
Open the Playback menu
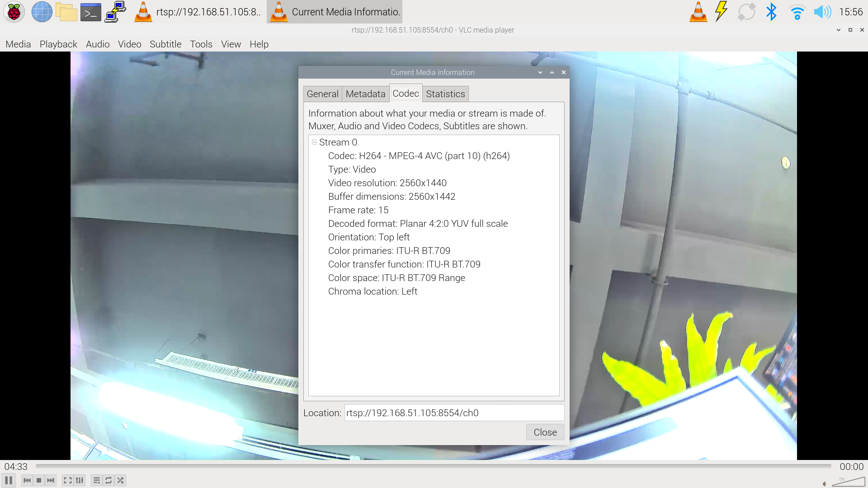coord(58,44)
